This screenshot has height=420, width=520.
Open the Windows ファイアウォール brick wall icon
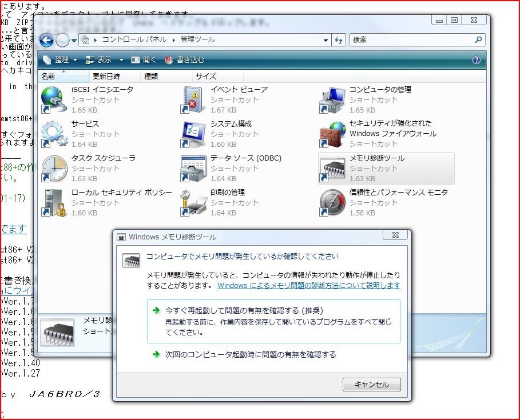(332, 134)
